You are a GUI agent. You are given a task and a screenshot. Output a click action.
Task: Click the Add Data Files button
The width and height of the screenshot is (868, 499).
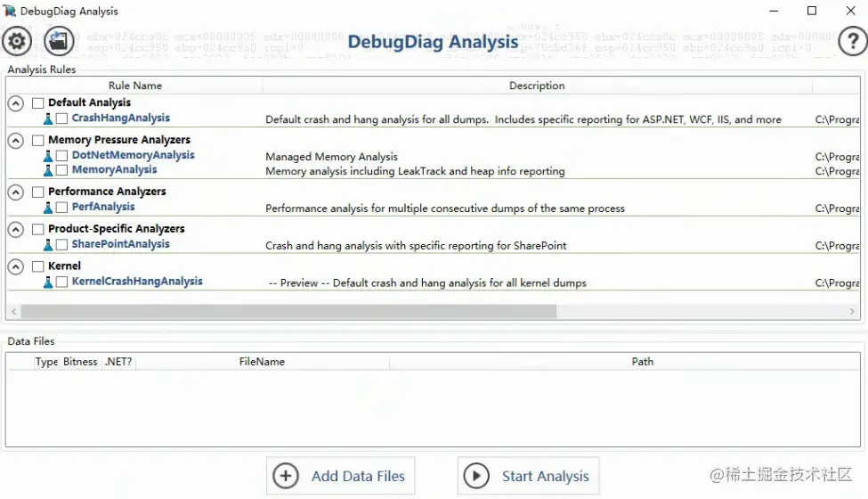coord(340,476)
